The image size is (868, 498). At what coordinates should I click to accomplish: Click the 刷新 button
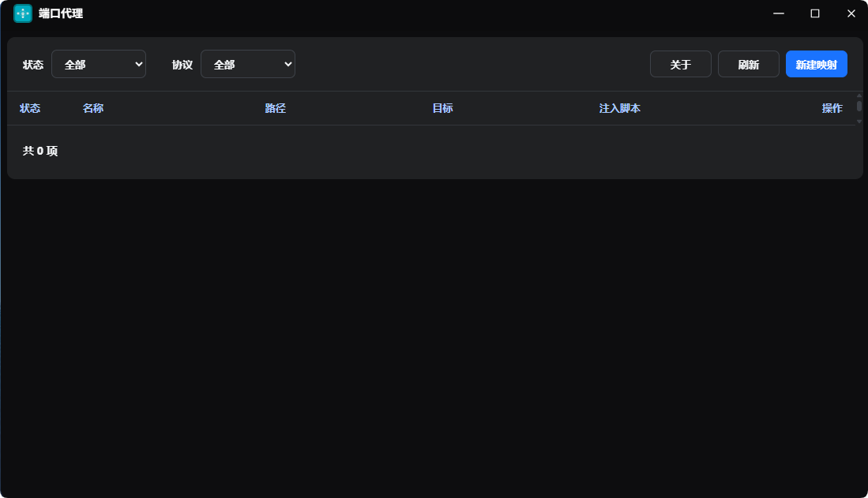coord(749,64)
